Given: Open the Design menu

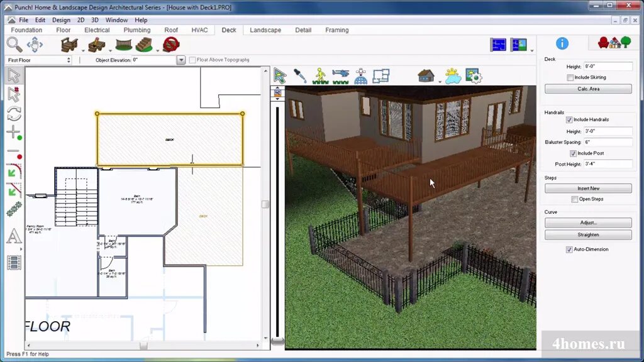Looking at the screenshot, I should click(61, 20).
